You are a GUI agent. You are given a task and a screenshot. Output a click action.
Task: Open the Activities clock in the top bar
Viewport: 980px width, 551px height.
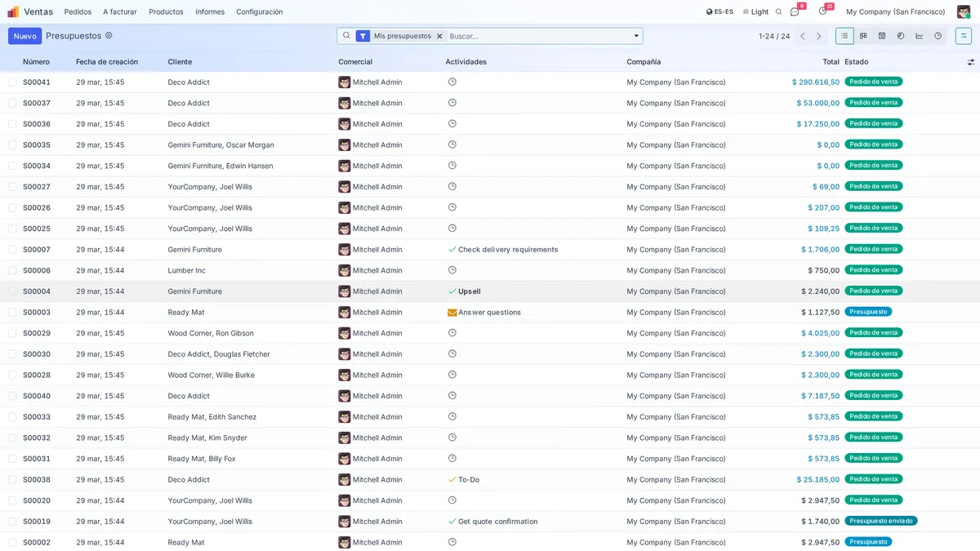[822, 11]
